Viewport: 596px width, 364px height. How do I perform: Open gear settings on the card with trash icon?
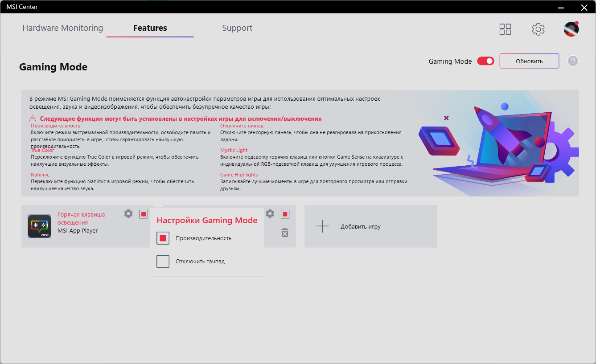[270, 214]
